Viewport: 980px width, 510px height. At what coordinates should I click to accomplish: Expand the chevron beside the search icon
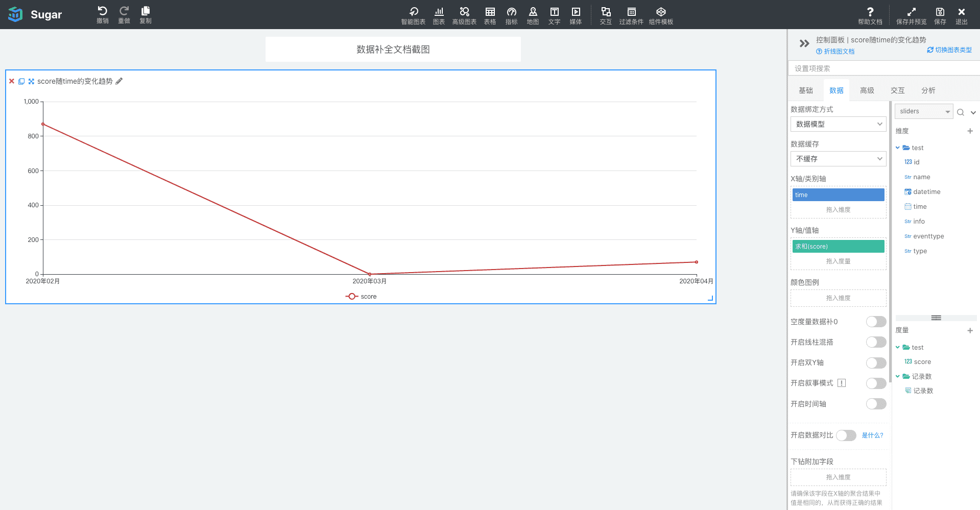[x=973, y=113]
